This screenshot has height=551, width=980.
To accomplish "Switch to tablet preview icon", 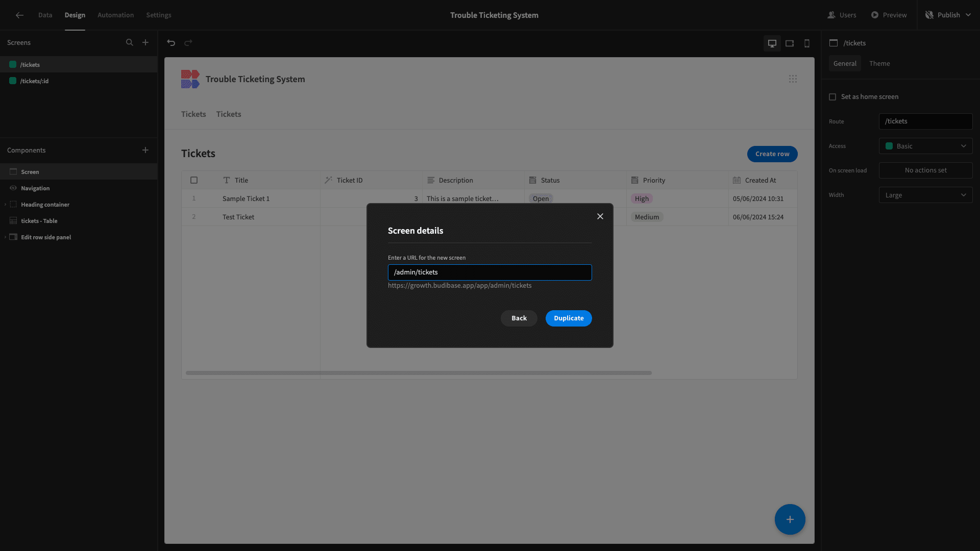I will [x=790, y=43].
